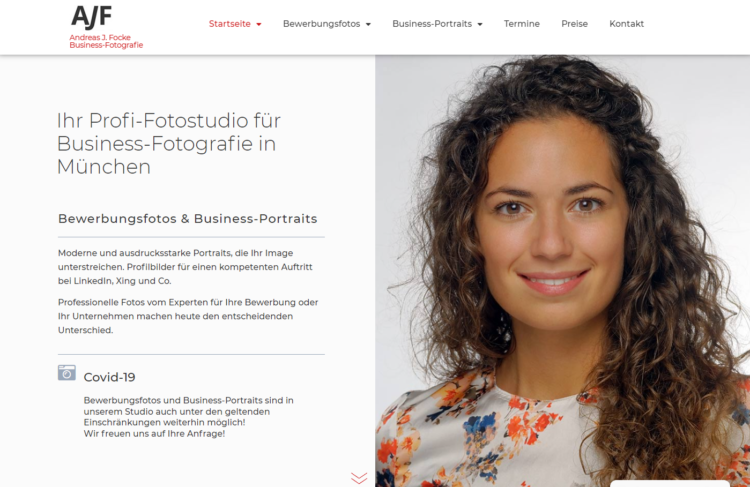Click the Andreas J. Focke Business-Fotografie text

[106, 41]
